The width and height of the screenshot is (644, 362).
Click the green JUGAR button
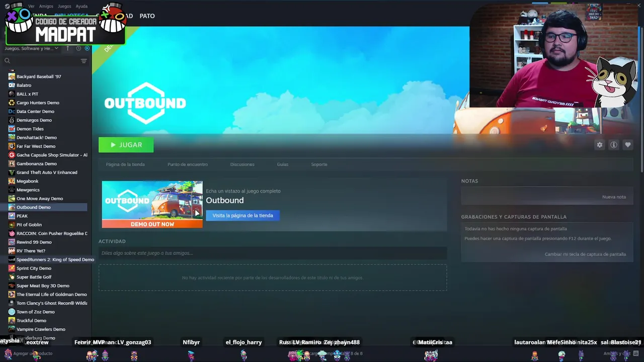pyautogui.click(x=126, y=145)
